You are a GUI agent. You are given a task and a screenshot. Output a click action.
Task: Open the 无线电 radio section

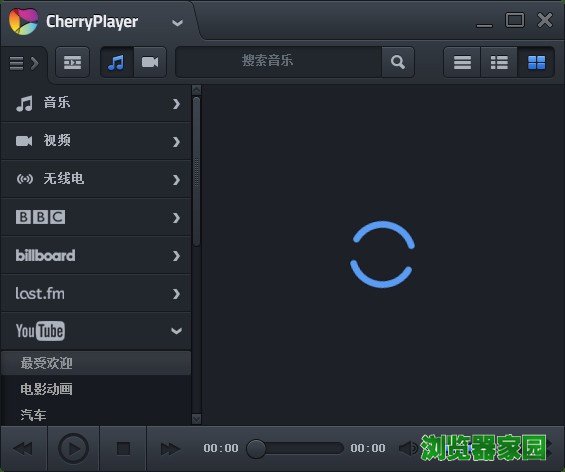(96, 179)
